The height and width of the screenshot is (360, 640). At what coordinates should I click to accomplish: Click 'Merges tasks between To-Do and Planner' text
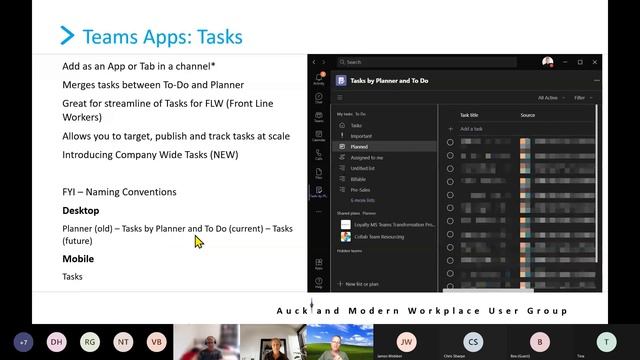click(x=153, y=85)
